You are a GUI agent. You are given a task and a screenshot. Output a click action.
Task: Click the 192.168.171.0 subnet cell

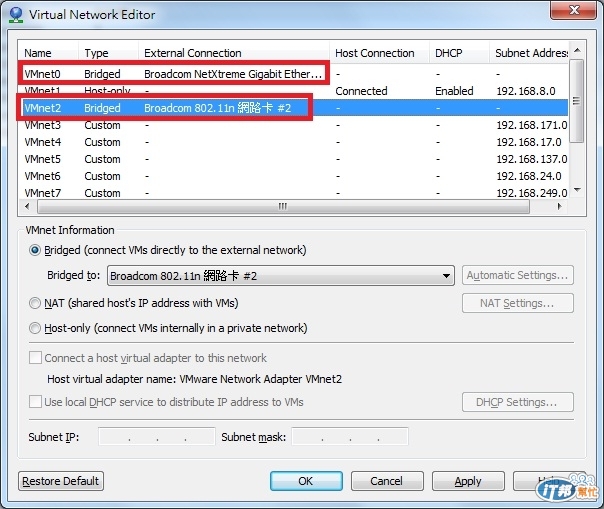pos(532,125)
